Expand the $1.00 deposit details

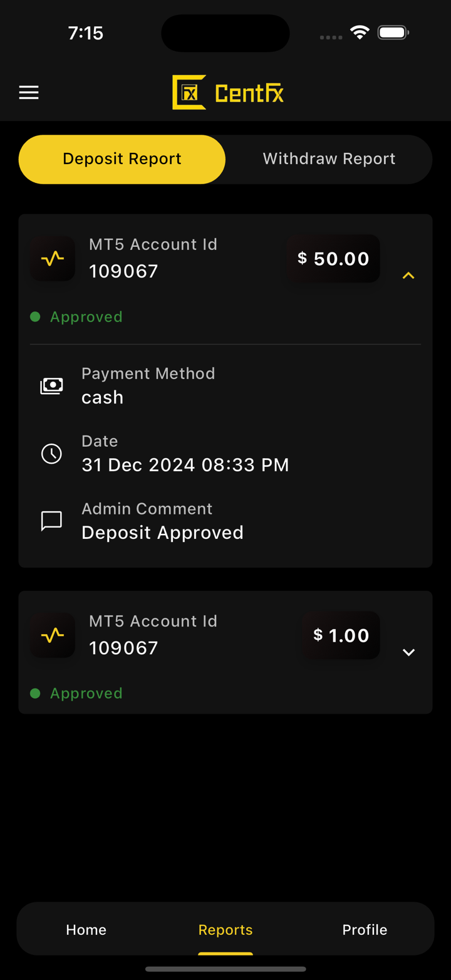click(408, 652)
